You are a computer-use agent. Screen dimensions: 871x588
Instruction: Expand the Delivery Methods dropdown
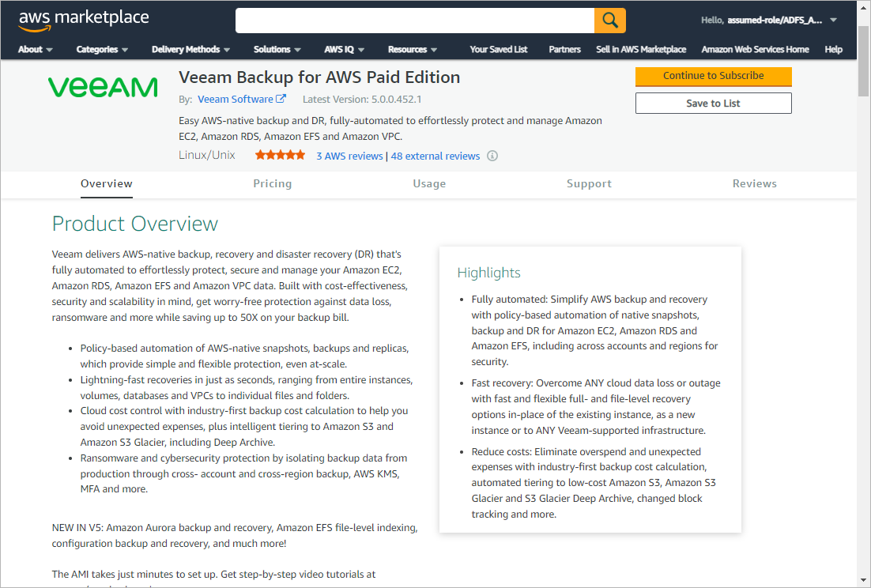(x=190, y=49)
